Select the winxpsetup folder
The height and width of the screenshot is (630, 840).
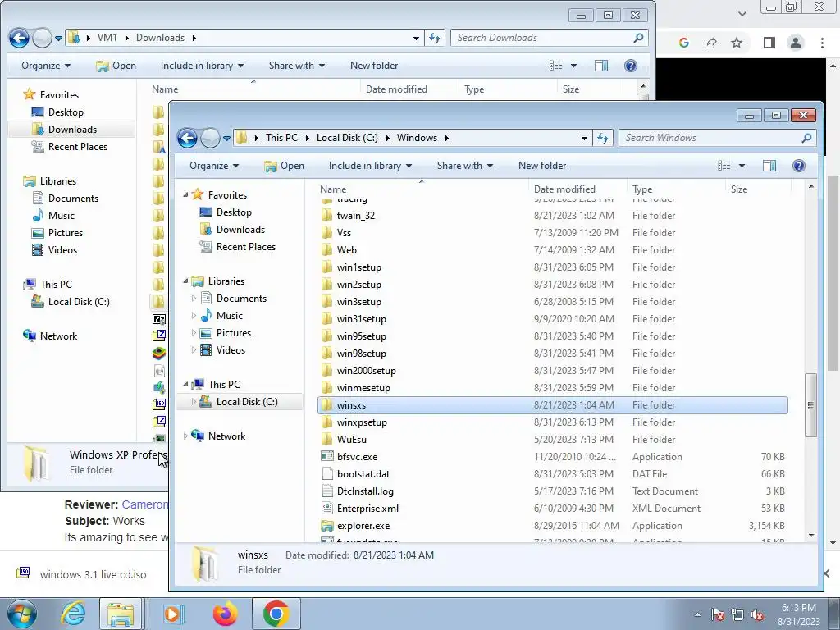[552, 422]
